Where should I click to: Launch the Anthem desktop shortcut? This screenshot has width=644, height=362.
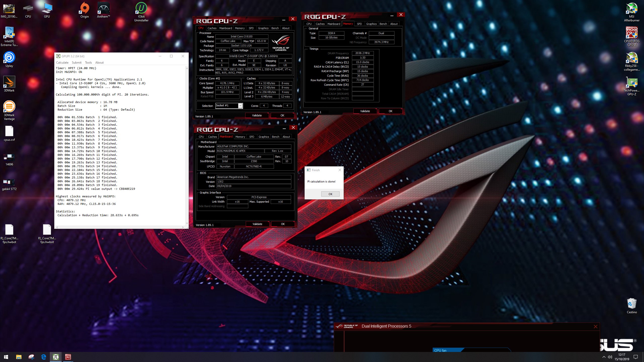tap(103, 11)
